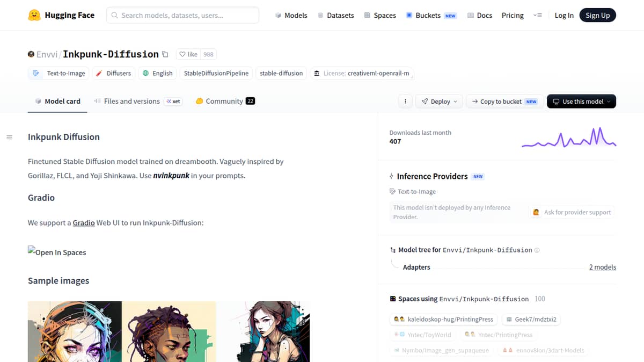Click the Sign Up button
The width and height of the screenshot is (644, 362).
(598, 15)
